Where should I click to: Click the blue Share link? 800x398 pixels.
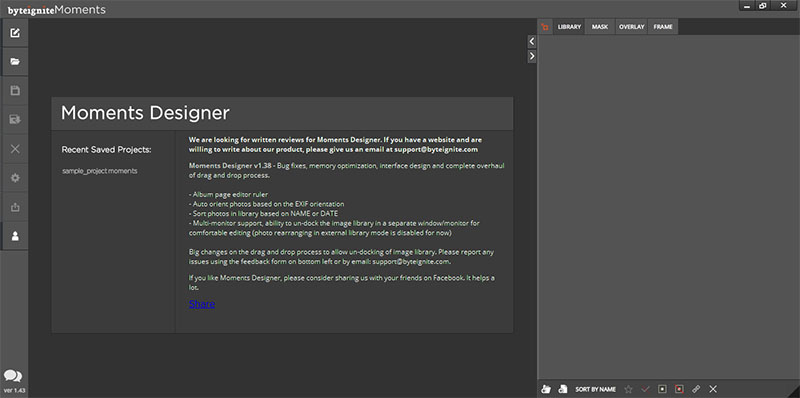tap(202, 304)
